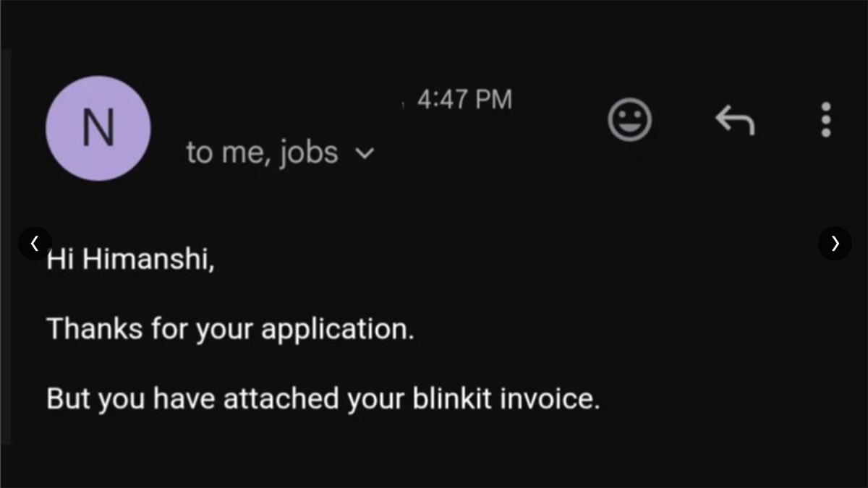The width and height of the screenshot is (868, 488).
Task: Click the greeting line "Hi Himanshi,"
Action: tap(131, 260)
